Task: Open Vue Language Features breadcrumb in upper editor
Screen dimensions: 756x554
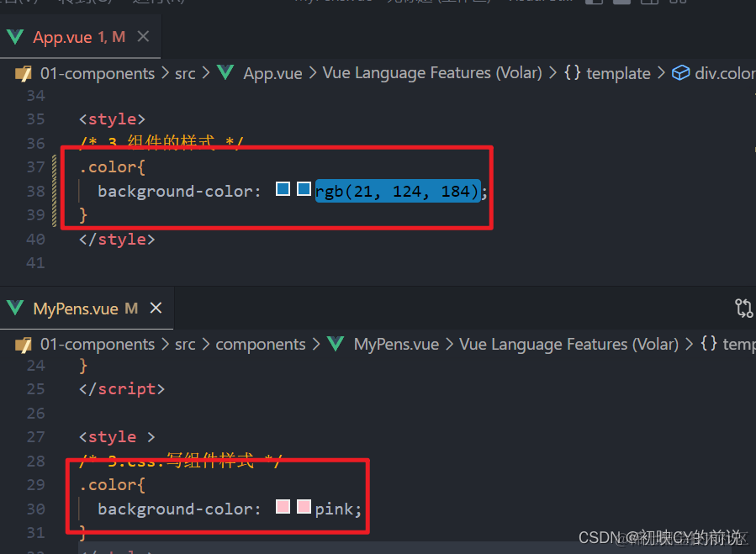Action: coord(432,73)
